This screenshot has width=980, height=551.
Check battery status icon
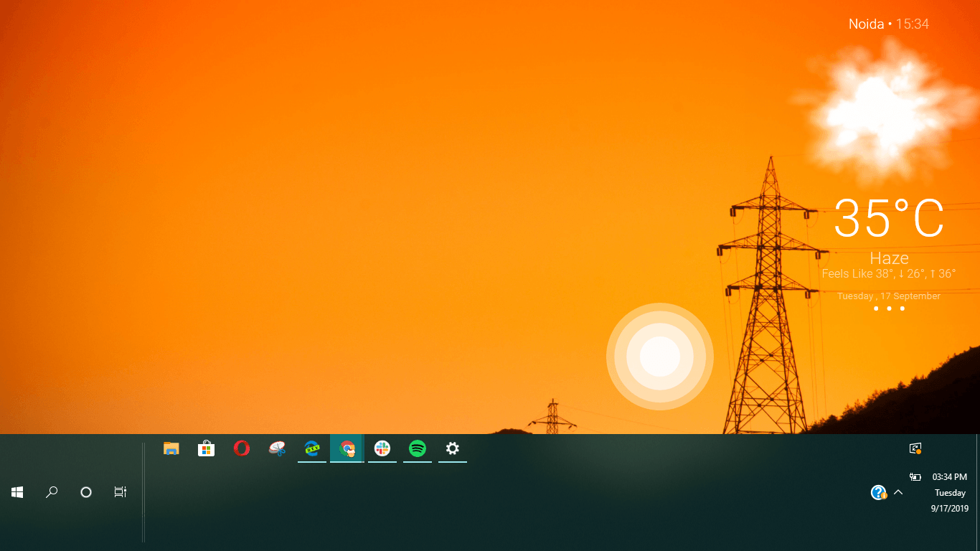[x=915, y=477]
